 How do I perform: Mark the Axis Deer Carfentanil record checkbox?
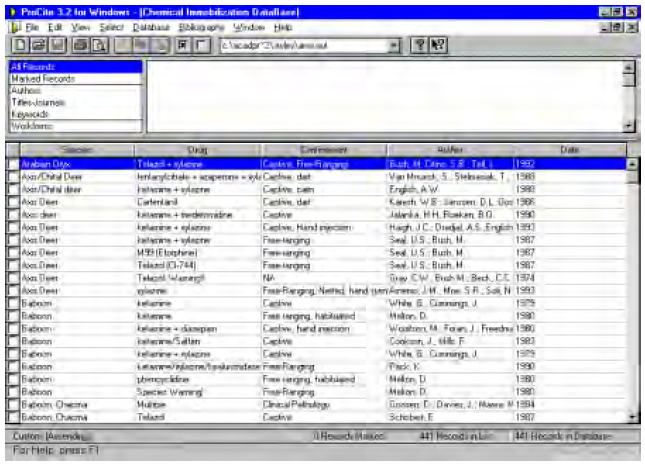click(13, 202)
